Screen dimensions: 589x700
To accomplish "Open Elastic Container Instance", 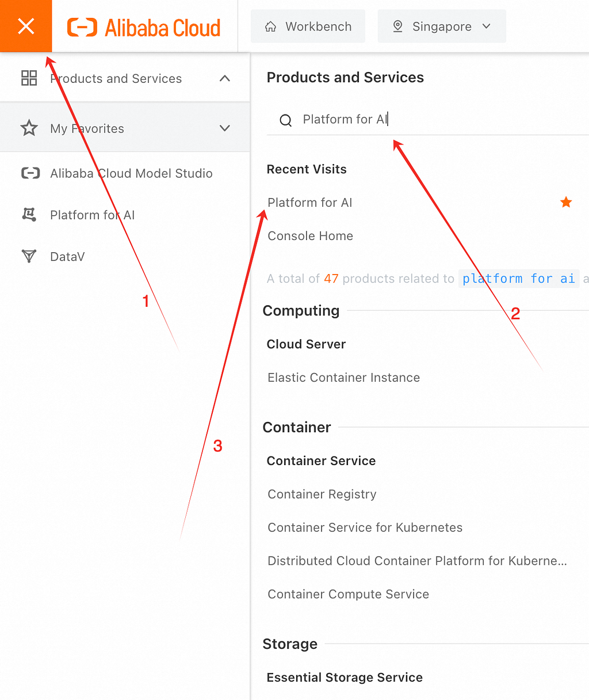I will (x=343, y=378).
